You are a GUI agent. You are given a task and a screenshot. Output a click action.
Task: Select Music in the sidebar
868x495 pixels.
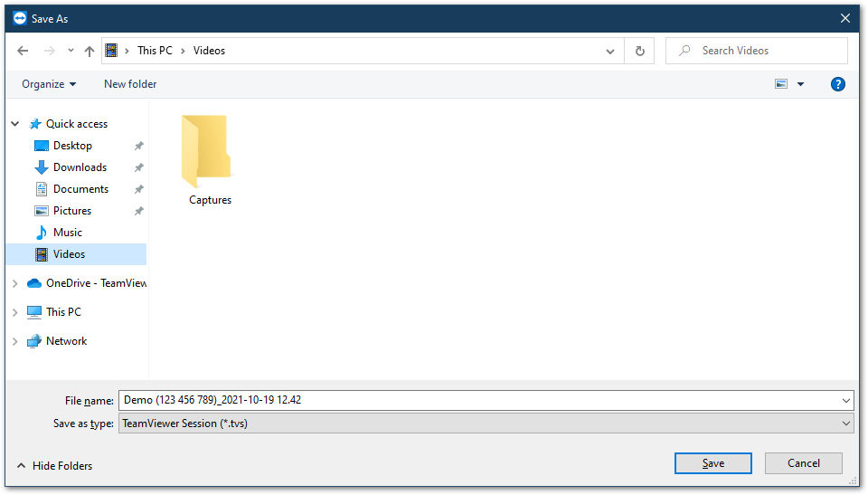point(68,233)
